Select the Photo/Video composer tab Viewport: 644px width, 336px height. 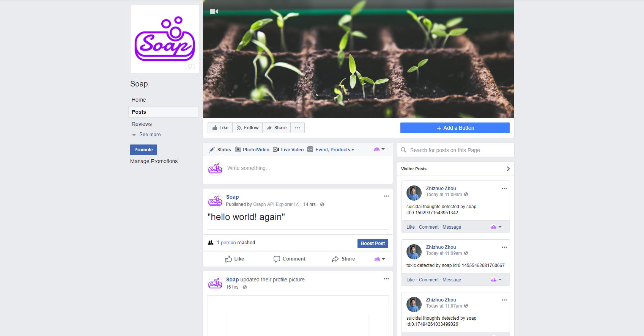pyautogui.click(x=252, y=150)
